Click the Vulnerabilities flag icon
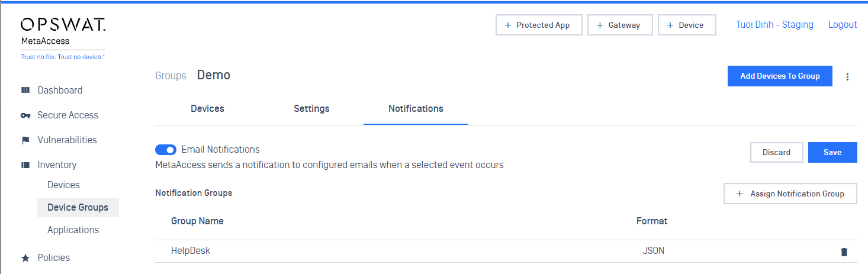Image resolution: width=868 pixels, height=274 pixels. coord(25,140)
